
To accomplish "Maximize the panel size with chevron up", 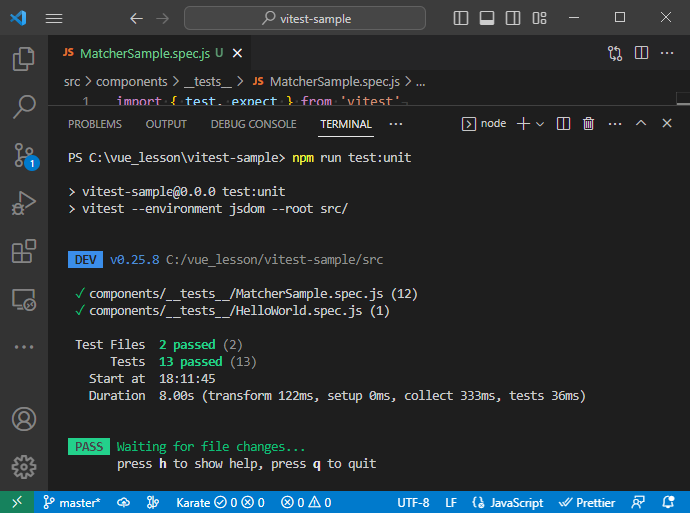I will (x=641, y=123).
